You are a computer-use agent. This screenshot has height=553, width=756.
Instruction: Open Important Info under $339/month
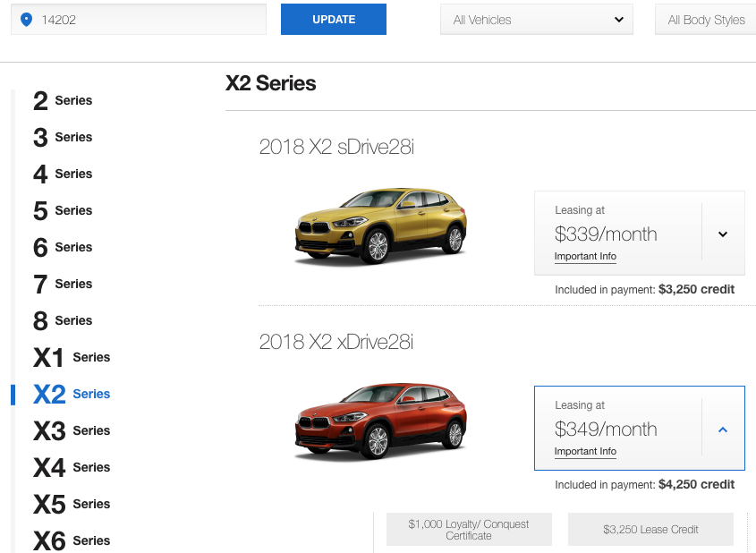585,257
